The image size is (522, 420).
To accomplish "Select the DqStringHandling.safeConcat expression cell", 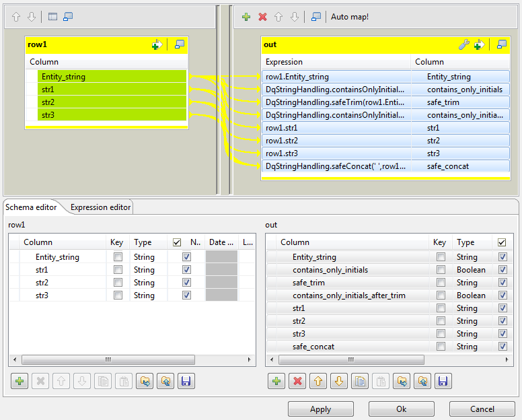I will pyautogui.click(x=336, y=166).
